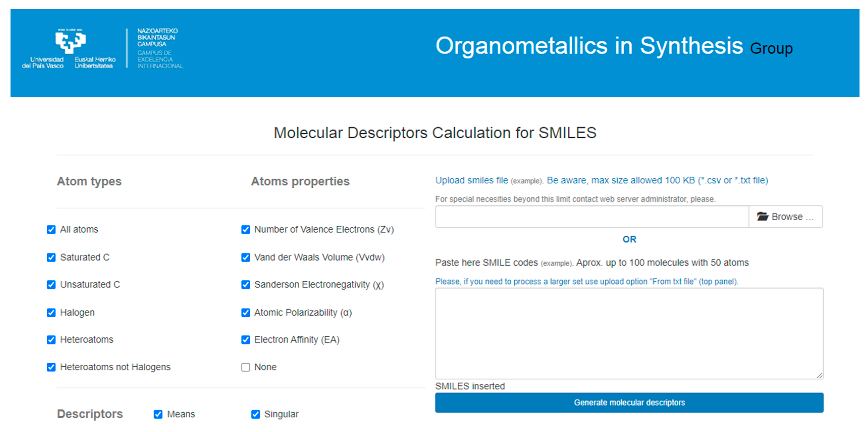This screenshot has height=432, width=868.
Task: Toggle Vand der Waals Volume checkbox
Action: [246, 257]
